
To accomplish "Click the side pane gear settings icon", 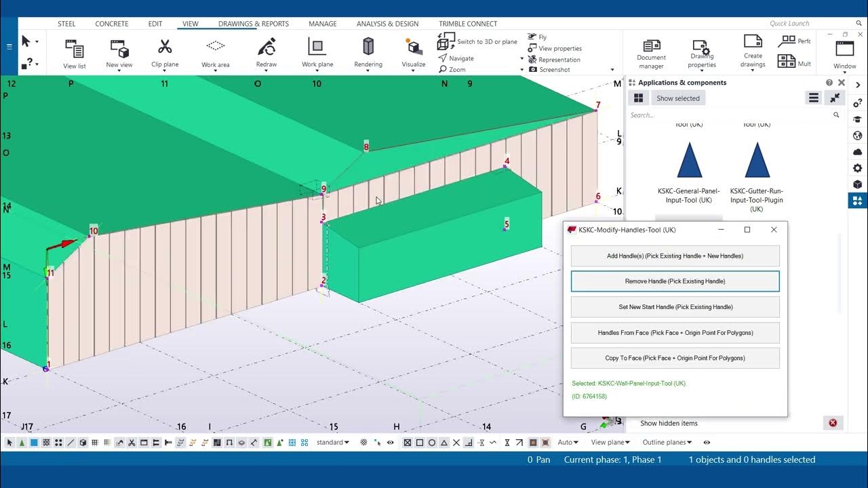I will (x=858, y=168).
